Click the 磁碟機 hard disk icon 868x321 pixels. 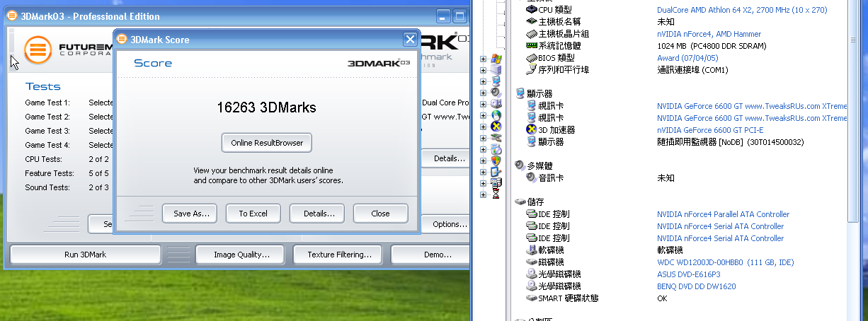532,262
